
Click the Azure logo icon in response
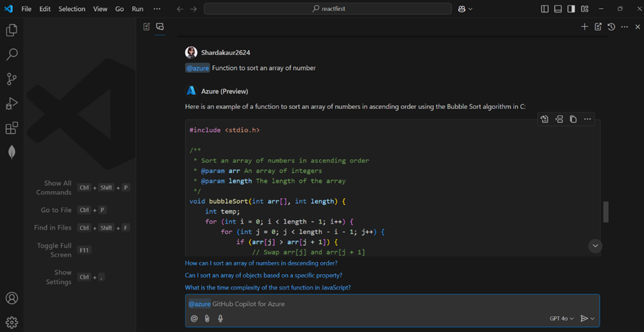[x=191, y=91]
